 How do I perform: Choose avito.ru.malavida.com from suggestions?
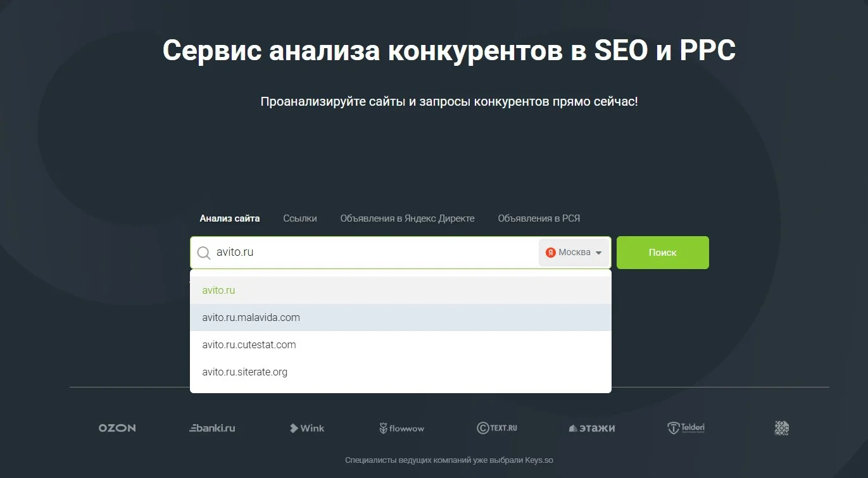pyautogui.click(x=251, y=318)
